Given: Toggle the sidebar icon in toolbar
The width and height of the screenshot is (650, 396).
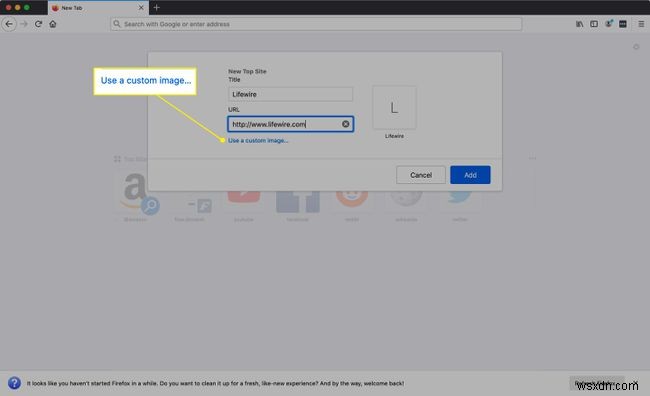Looking at the screenshot, I should (594, 24).
